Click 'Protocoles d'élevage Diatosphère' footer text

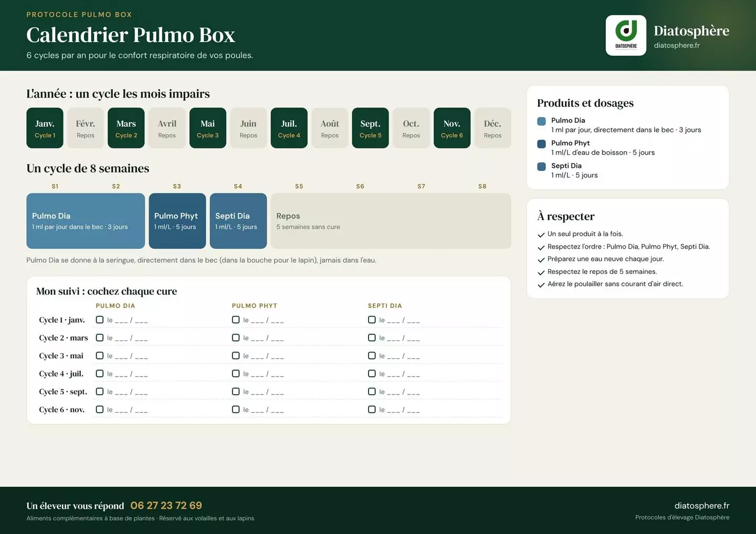[x=682, y=518]
